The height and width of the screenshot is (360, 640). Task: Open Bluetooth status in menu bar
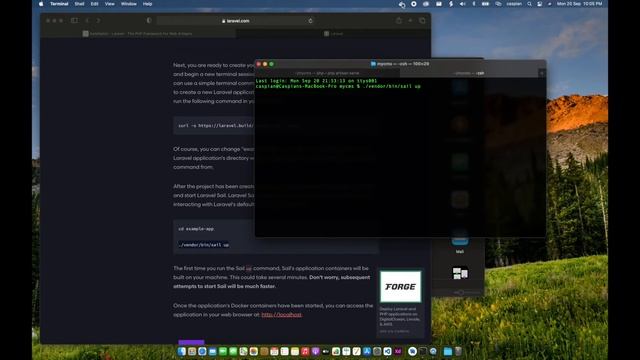[x=473, y=4]
